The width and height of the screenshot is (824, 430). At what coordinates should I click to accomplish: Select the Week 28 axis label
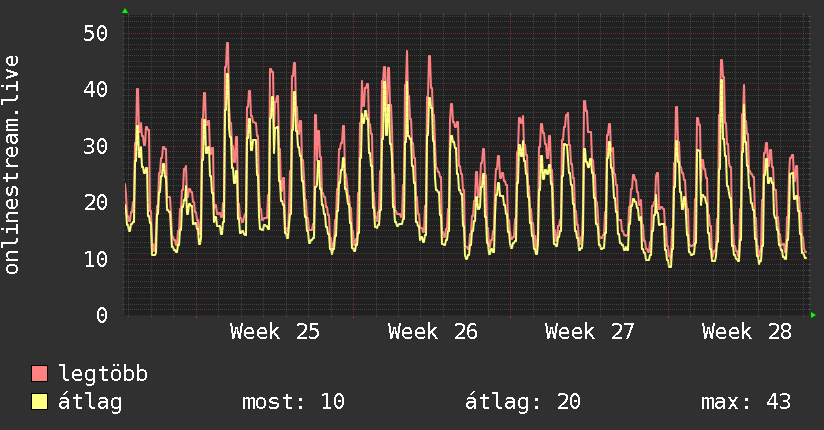[747, 332]
